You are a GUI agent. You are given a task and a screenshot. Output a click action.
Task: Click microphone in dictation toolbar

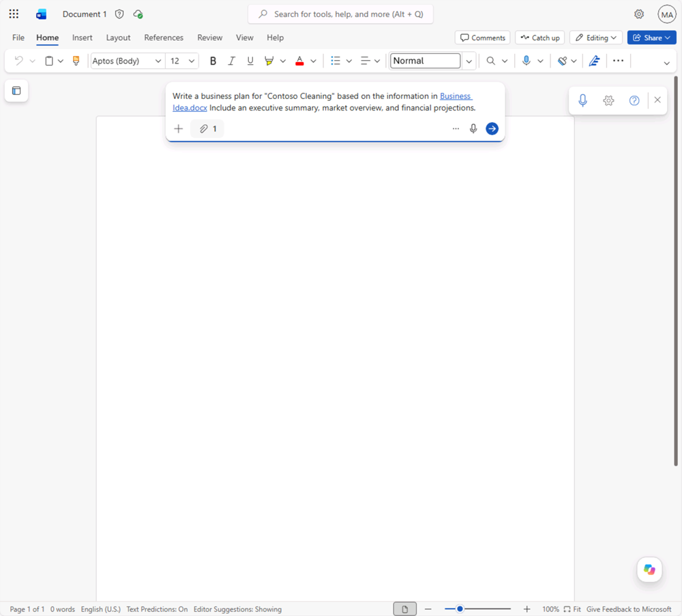[x=583, y=100]
